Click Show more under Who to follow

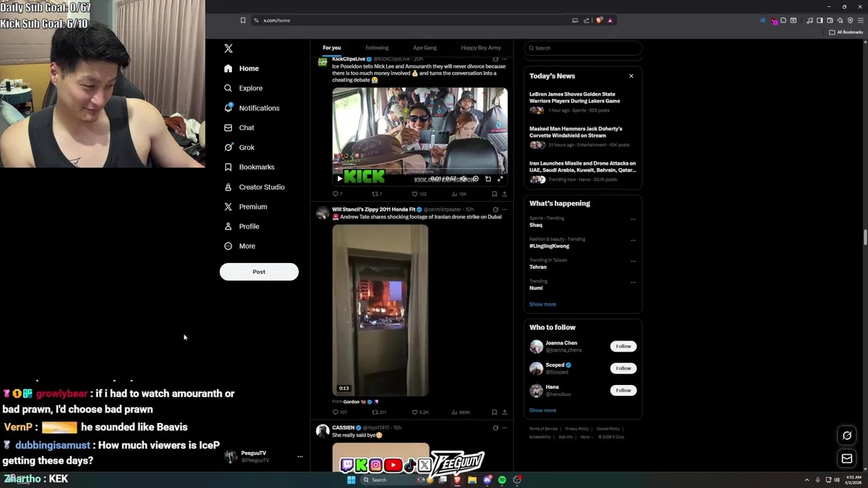(x=542, y=410)
